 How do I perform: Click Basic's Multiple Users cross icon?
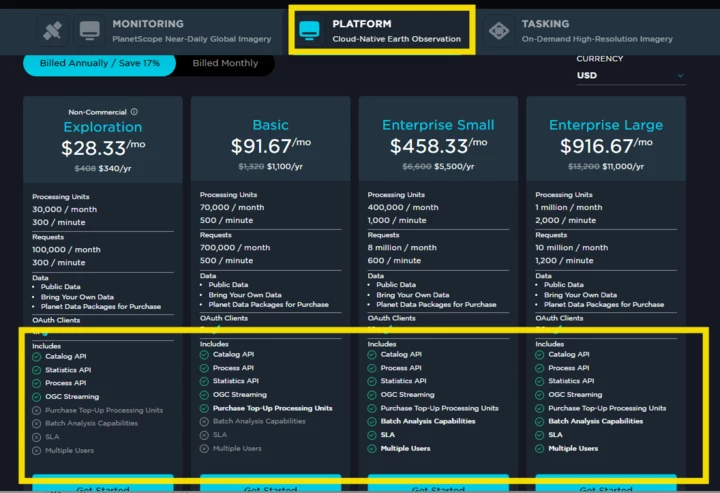[x=204, y=448]
